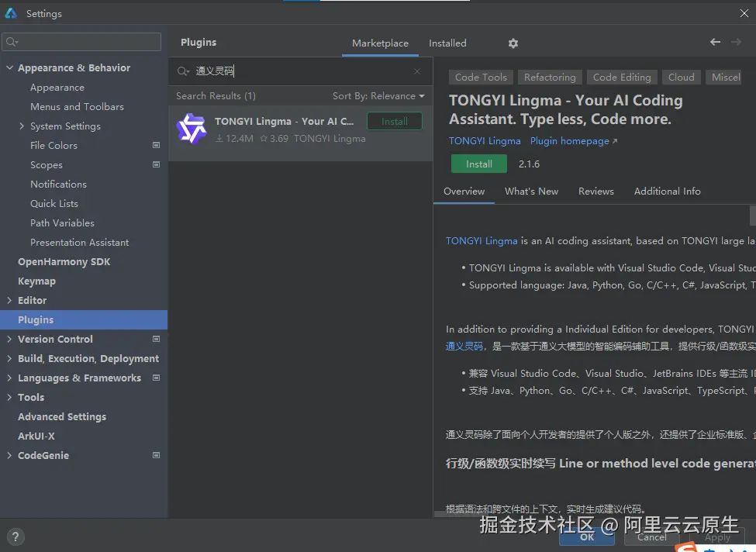Open Keymap settings
Viewport: 756px width, 552px height.
36,281
